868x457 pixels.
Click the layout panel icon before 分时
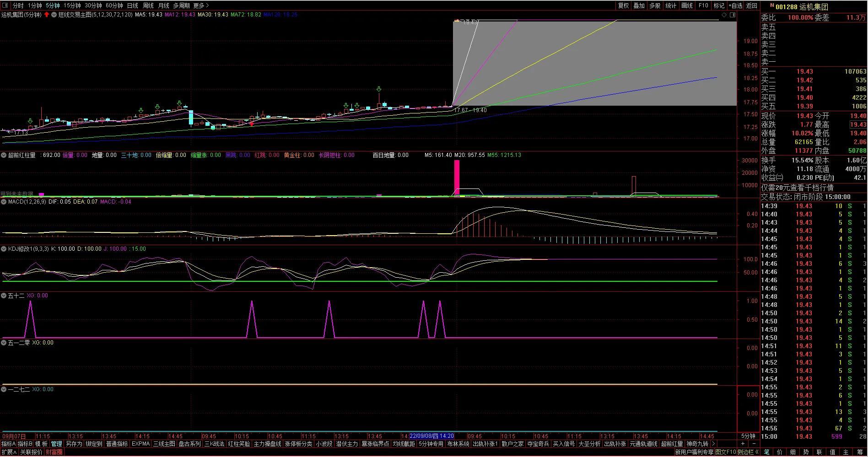pyautogui.click(x=5, y=5)
